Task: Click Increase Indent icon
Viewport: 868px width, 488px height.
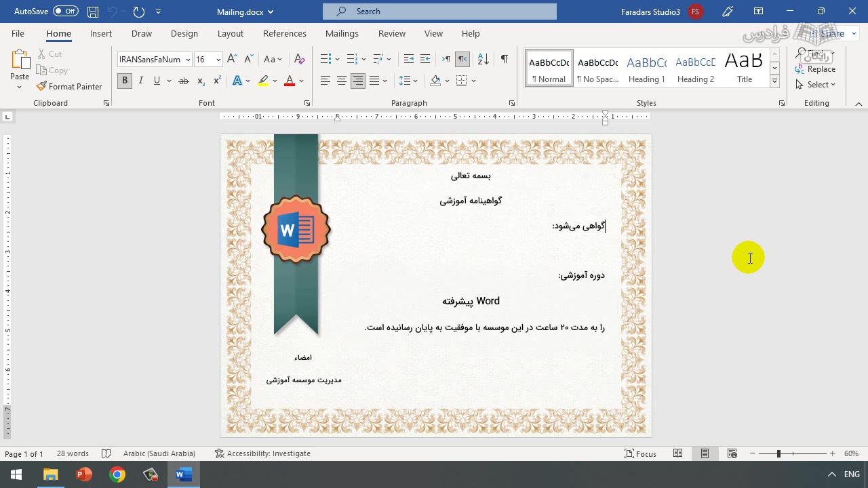Action: pos(425,60)
